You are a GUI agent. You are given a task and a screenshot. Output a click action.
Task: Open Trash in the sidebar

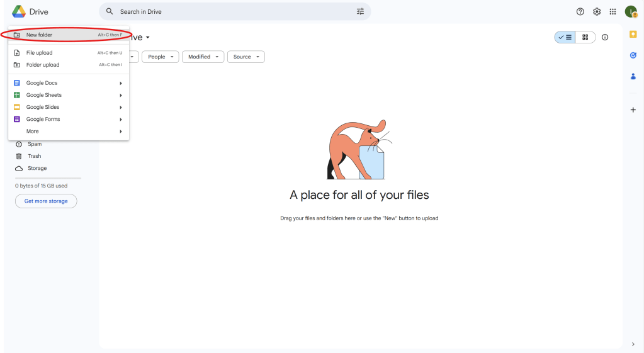click(x=34, y=156)
